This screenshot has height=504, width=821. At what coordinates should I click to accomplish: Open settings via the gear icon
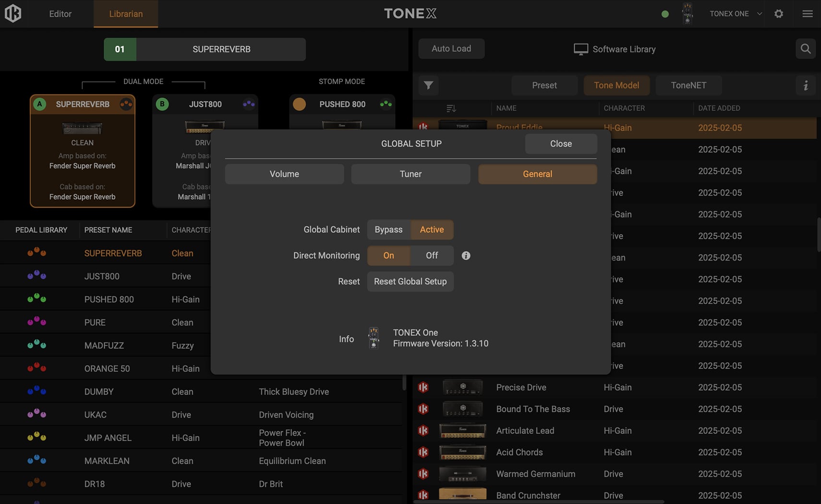[x=778, y=14]
